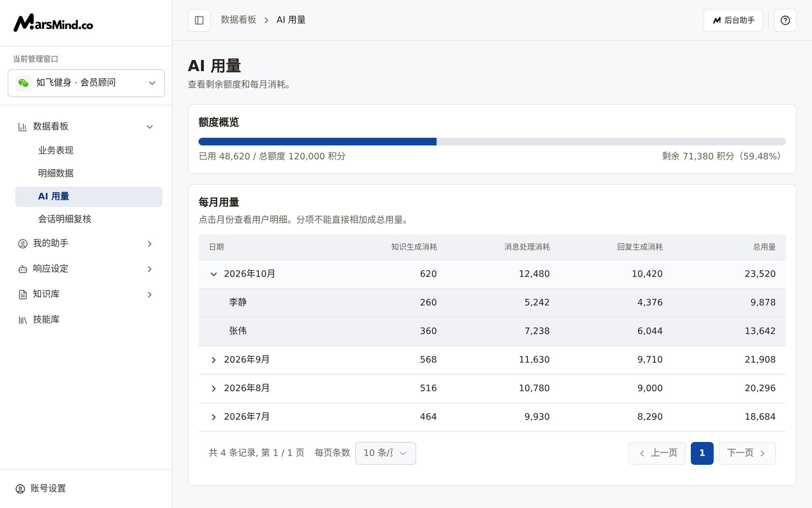Expand the 2026年7月 row

pyautogui.click(x=214, y=417)
